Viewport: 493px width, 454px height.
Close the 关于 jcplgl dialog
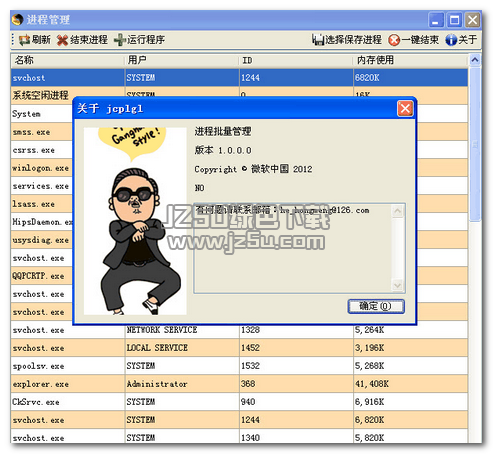tap(405, 109)
